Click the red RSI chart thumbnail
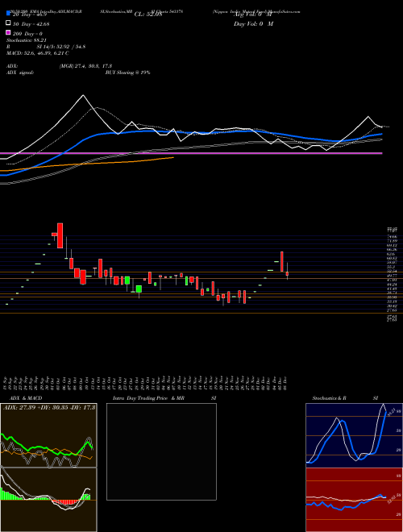This screenshot has width=403, height=532. (354, 500)
